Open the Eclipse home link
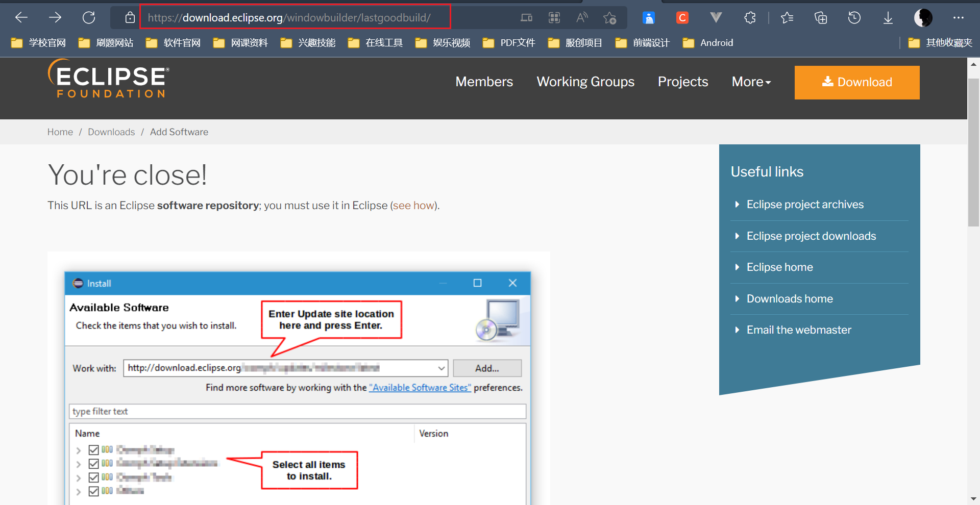The height and width of the screenshot is (505, 980). (779, 267)
